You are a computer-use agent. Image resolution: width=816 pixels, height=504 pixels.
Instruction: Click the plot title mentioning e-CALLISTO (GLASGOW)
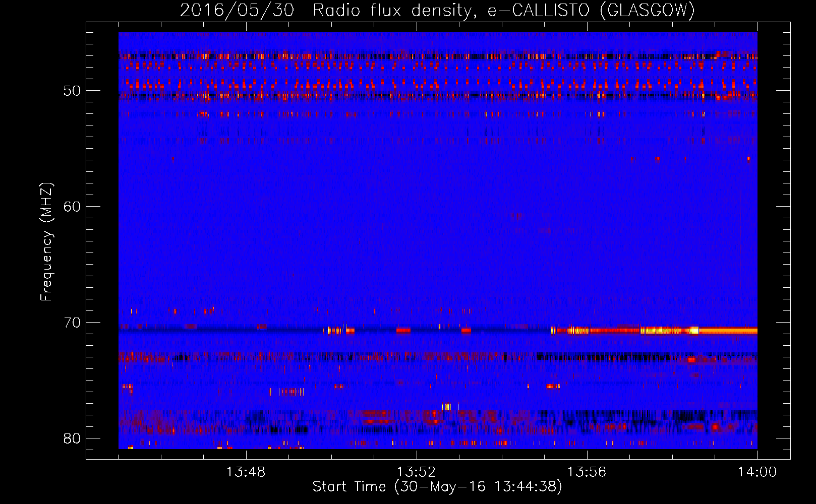click(437, 10)
